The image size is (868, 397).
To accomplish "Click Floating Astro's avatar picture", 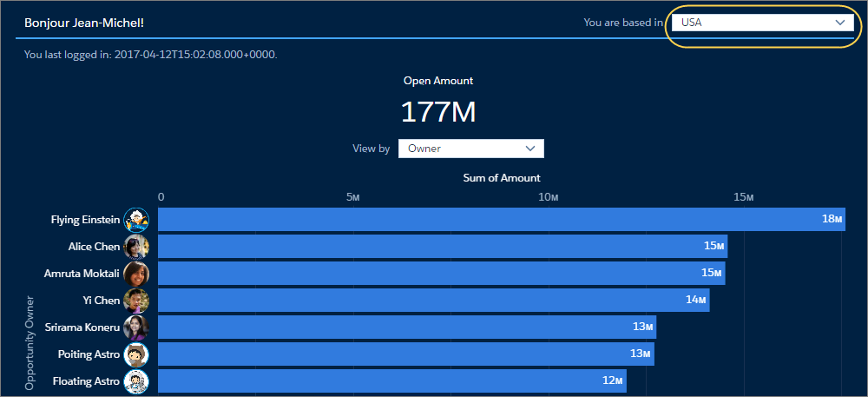I will 136,381.
